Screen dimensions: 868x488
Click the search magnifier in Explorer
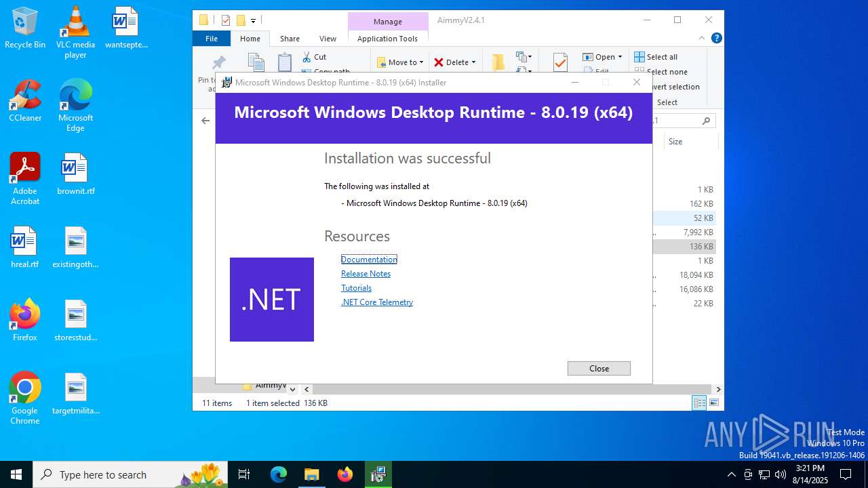[706, 121]
